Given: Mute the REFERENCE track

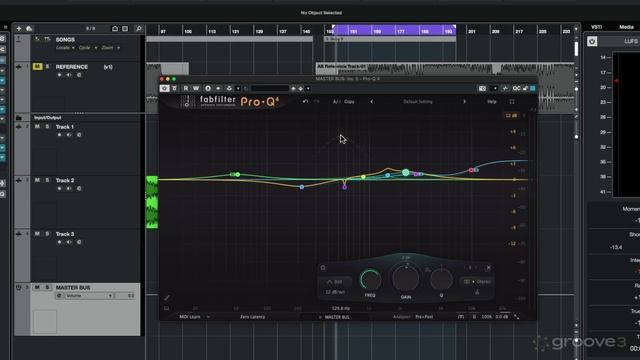Looking at the screenshot, I should click(37, 67).
